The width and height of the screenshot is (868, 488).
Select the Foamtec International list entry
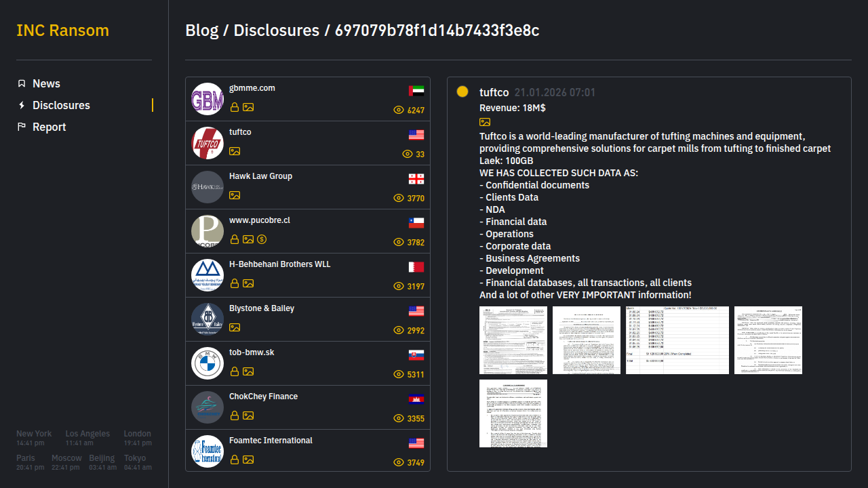[271, 441]
